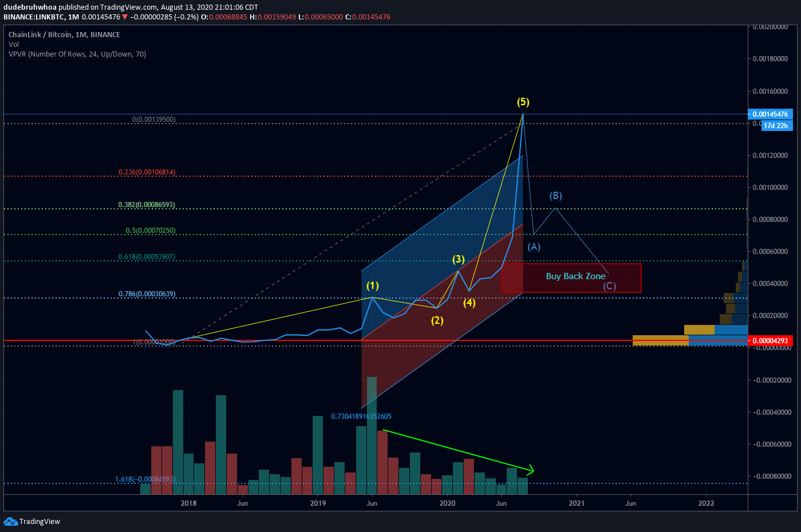This screenshot has width=801, height=532.
Task: Click the O:0.00068845 open value
Action: click(224, 17)
